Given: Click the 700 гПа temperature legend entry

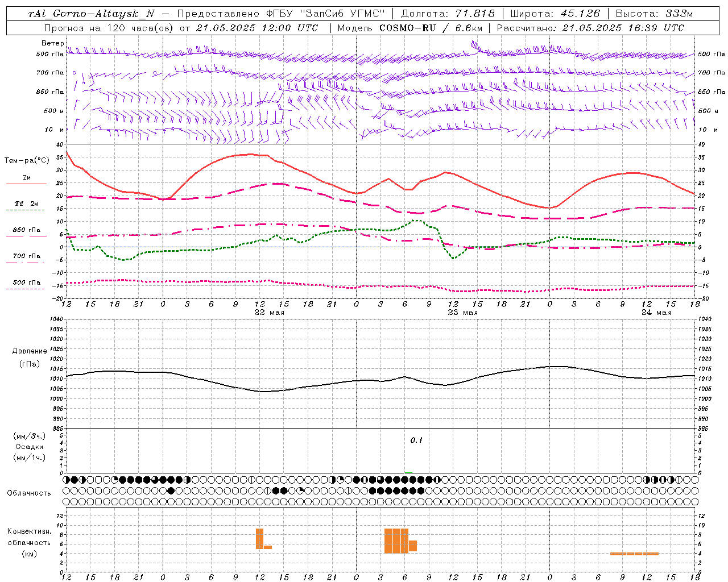Looking at the screenshot, I should (x=26, y=256).
